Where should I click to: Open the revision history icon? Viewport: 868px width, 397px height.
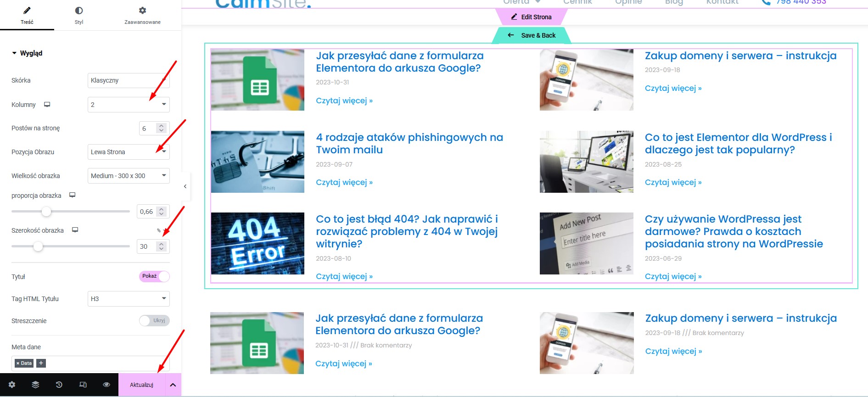59,385
